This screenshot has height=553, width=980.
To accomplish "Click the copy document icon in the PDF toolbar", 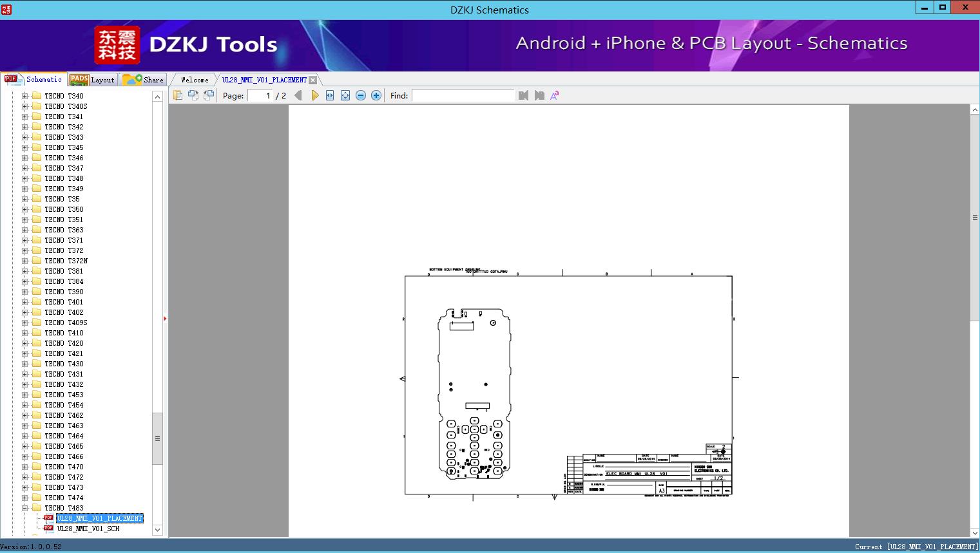I will [178, 95].
